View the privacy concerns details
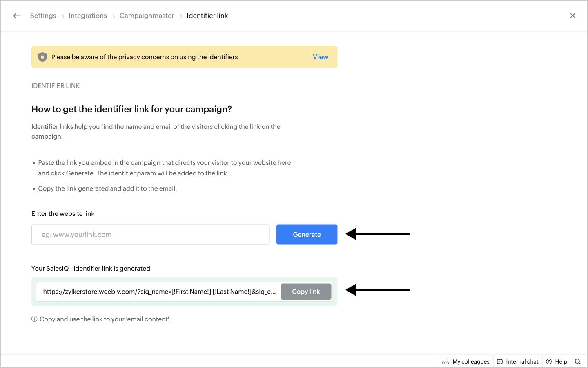The width and height of the screenshot is (588, 368). pyautogui.click(x=321, y=57)
